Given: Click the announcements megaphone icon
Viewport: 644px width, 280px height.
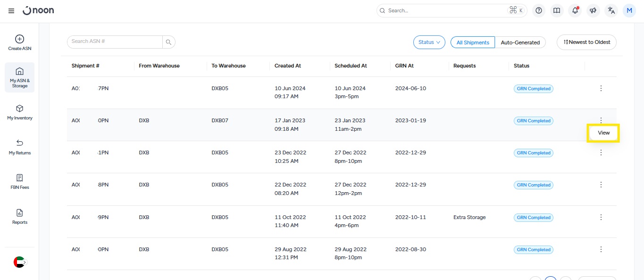Looking at the screenshot, I should (593, 10).
